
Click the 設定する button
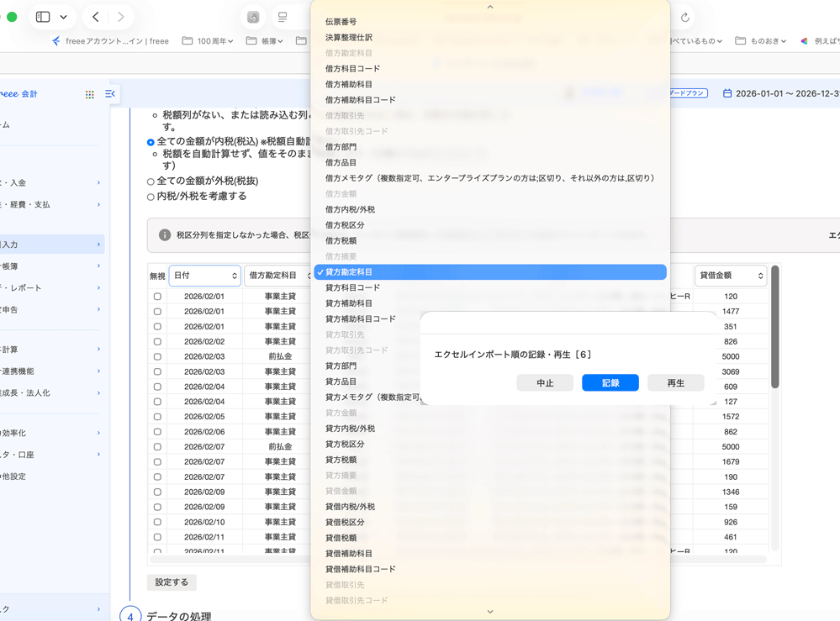(x=172, y=582)
